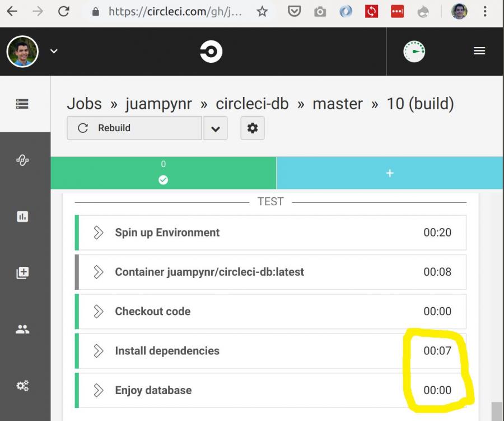
Task: Click the Jobs breadcrumb link
Action: coord(84,104)
